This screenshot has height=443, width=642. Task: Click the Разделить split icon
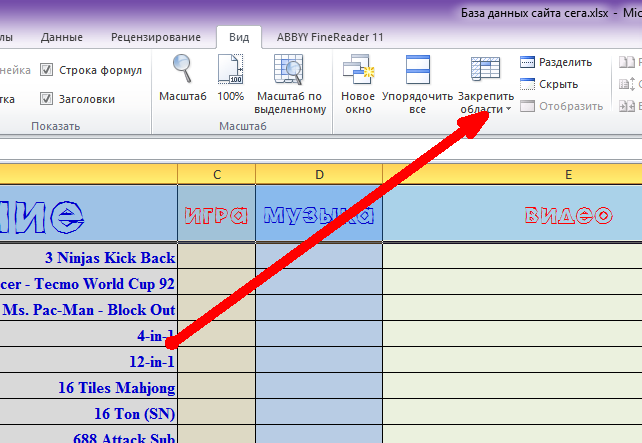point(527,62)
